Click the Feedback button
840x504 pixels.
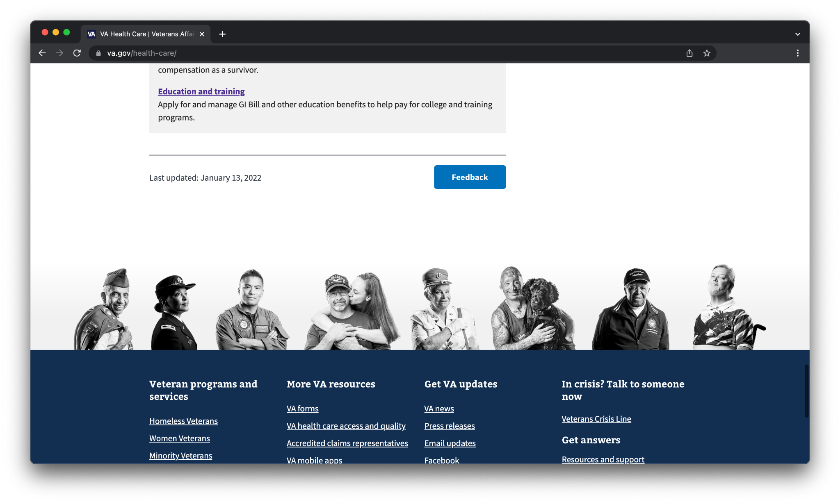[x=470, y=177]
